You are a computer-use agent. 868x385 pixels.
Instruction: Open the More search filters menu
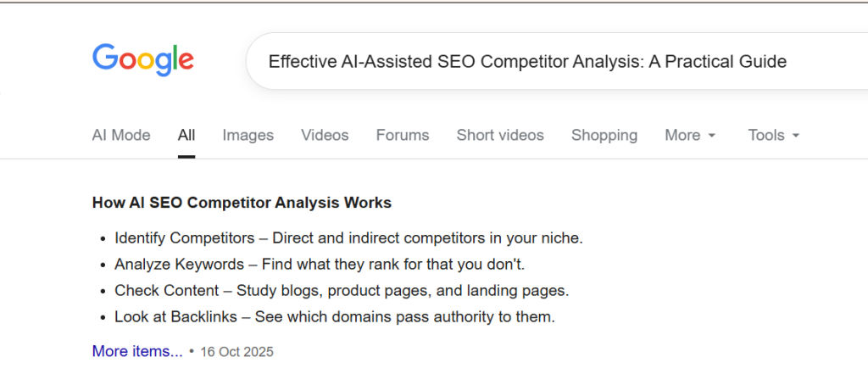pyautogui.click(x=682, y=135)
